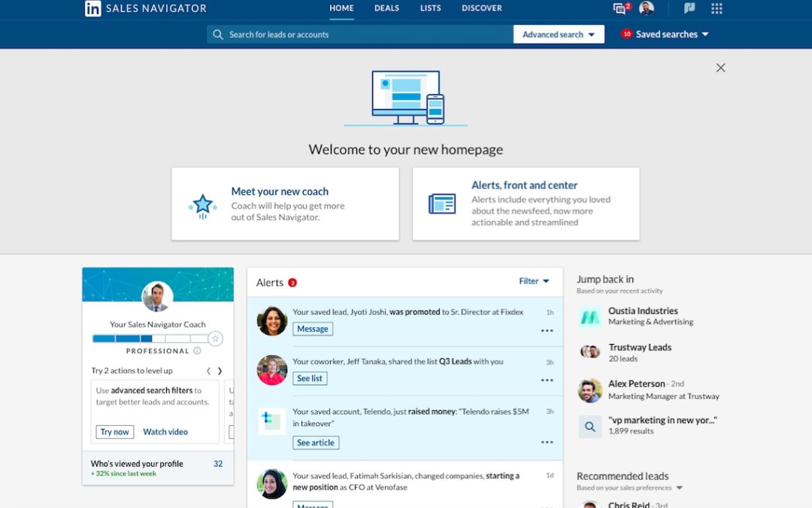Viewport: 812px width, 508px height.
Task: Expand the Recommended leads preferences arrow
Action: click(x=680, y=488)
